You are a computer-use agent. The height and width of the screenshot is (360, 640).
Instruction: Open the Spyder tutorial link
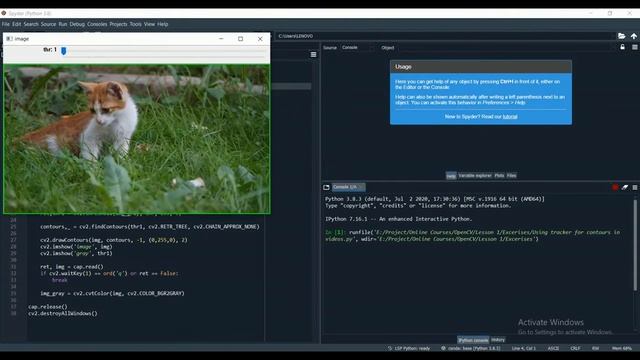[510, 117]
